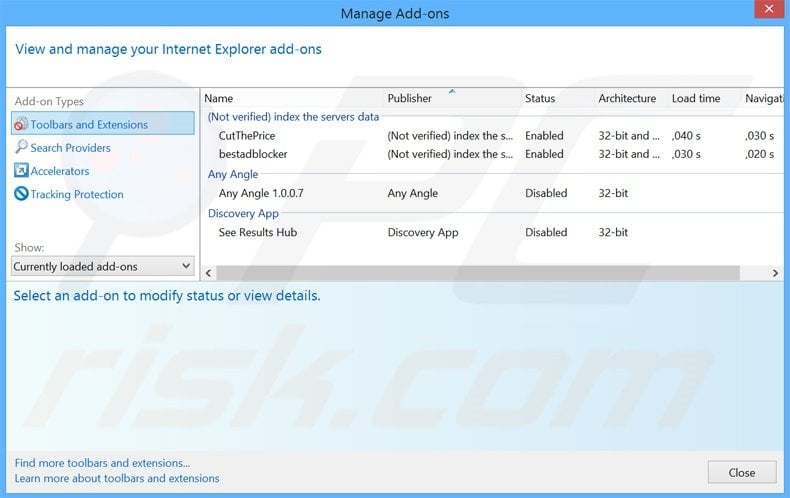This screenshot has height=498, width=790.
Task: Click the Search Providers magnifier icon
Action: coord(21,147)
